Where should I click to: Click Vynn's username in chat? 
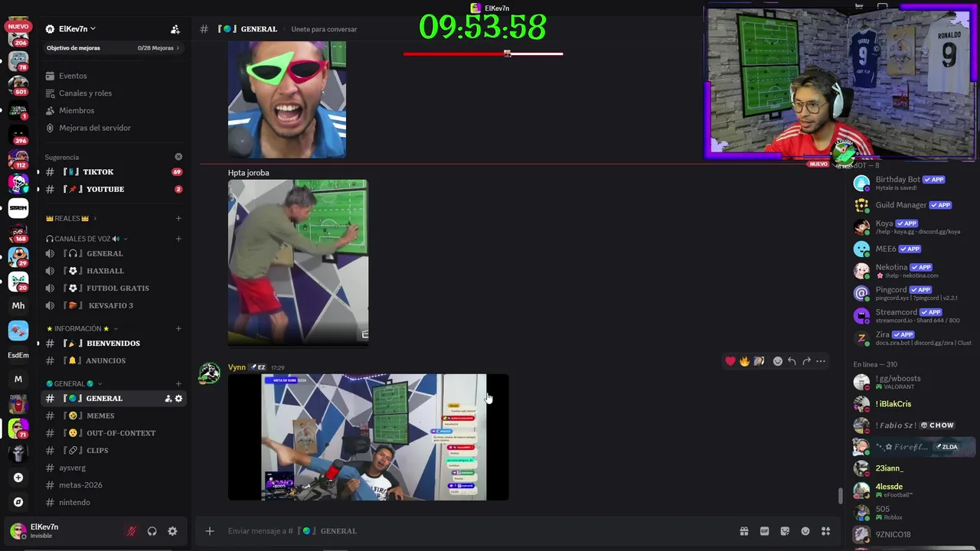(x=237, y=367)
